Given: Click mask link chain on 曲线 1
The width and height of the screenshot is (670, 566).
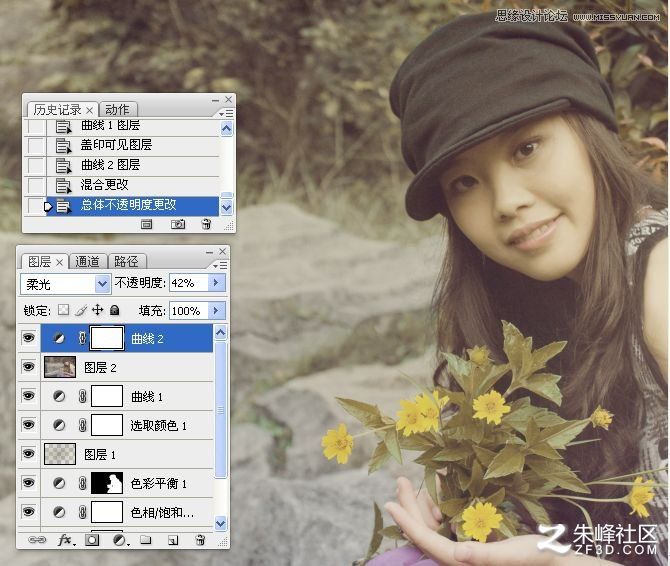Looking at the screenshot, I should point(82,396).
